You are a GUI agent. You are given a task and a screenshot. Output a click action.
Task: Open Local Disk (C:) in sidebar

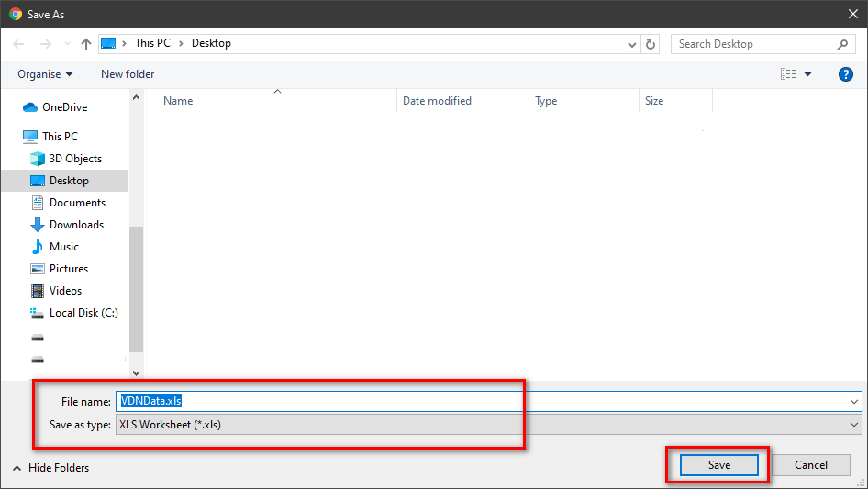coord(83,313)
